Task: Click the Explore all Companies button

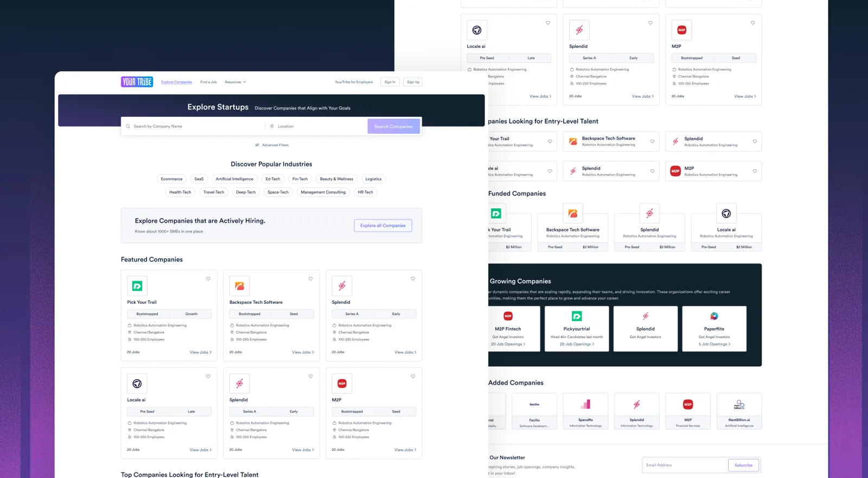Action: [x=383, y=226]
